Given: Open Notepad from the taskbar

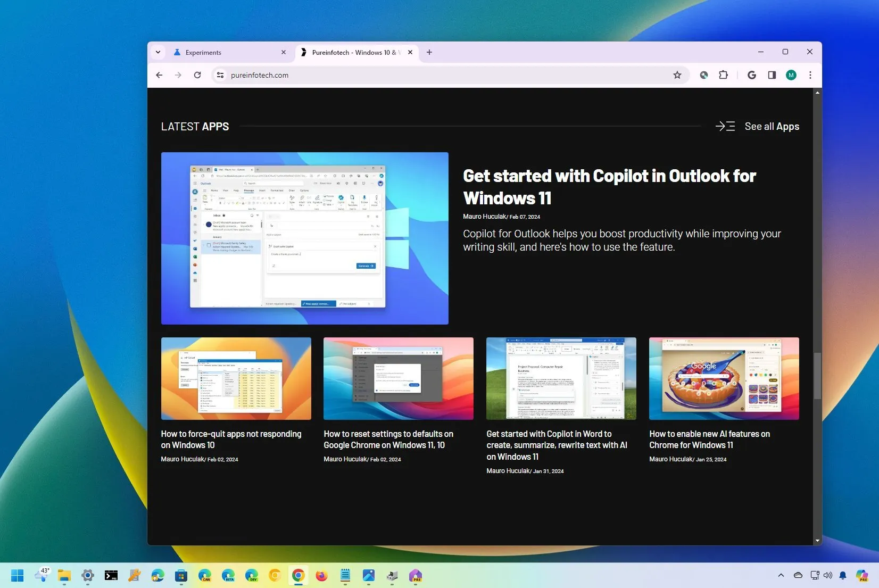Looking at the screenshot, I should click(x=345, y=575).
